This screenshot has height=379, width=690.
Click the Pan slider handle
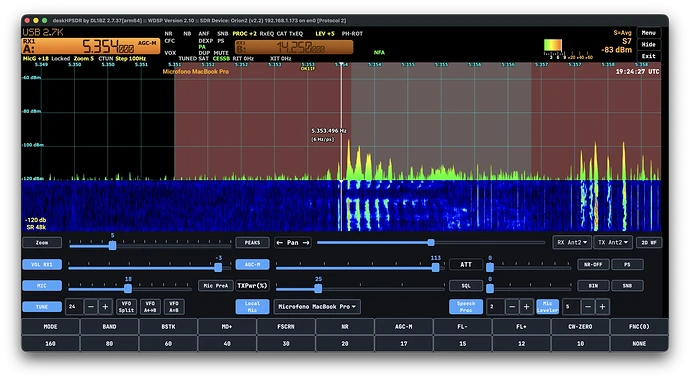(x=431, y=242)
